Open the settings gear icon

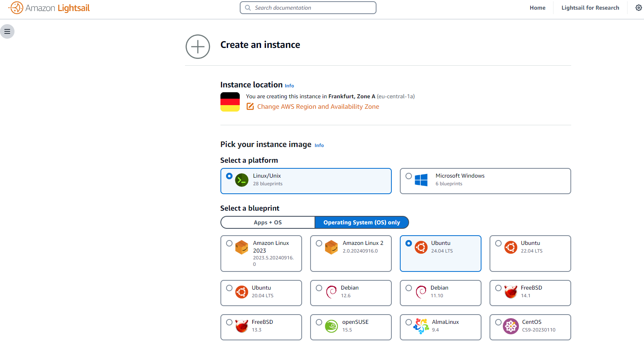click(638, 8)
